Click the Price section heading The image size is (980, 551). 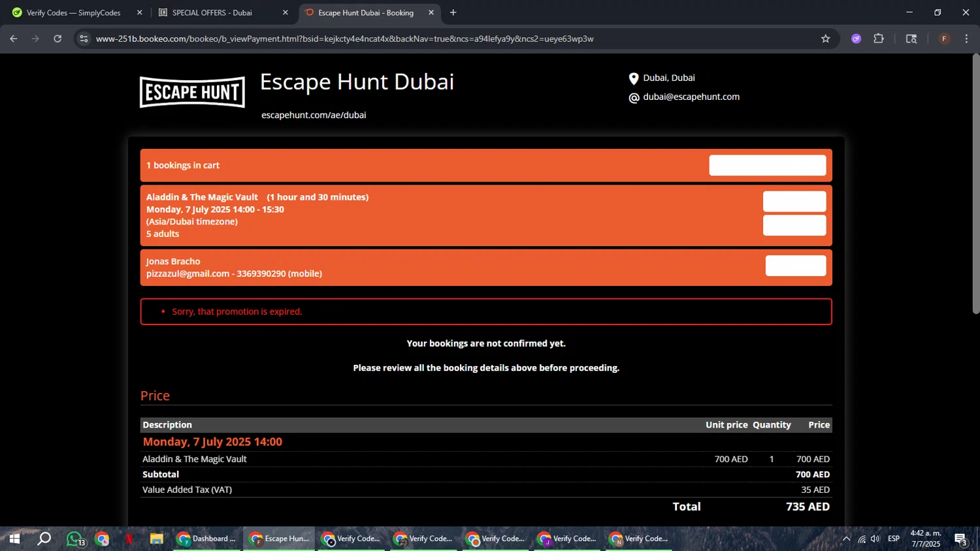pyautogui.click(x=155, y=396)
